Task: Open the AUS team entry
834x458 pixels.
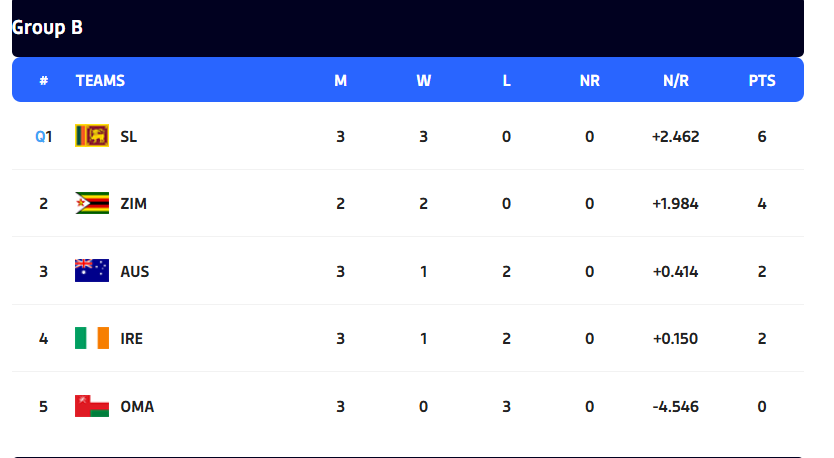Action: click(134, 271)
